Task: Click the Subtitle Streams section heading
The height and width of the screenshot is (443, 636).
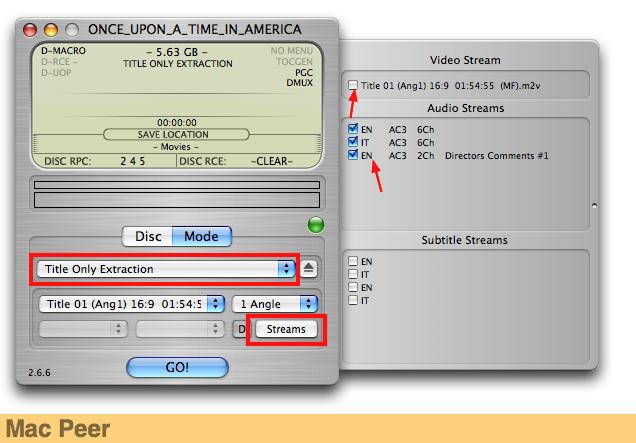Action: click(464, 240)
